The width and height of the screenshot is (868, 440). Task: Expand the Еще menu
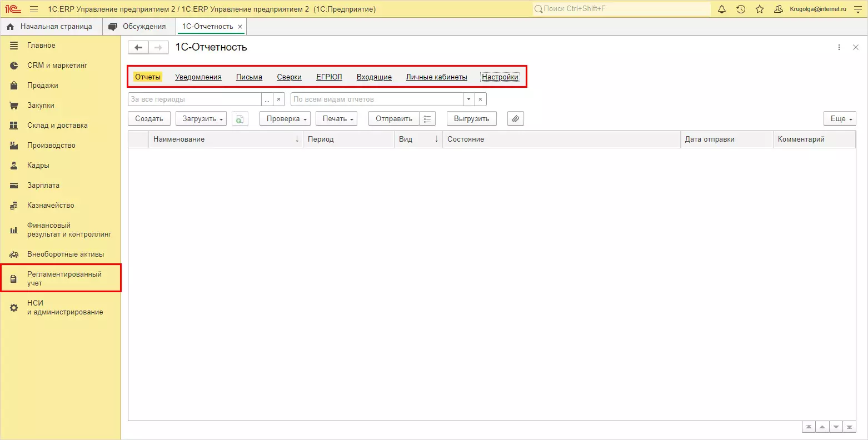point(840,119)
